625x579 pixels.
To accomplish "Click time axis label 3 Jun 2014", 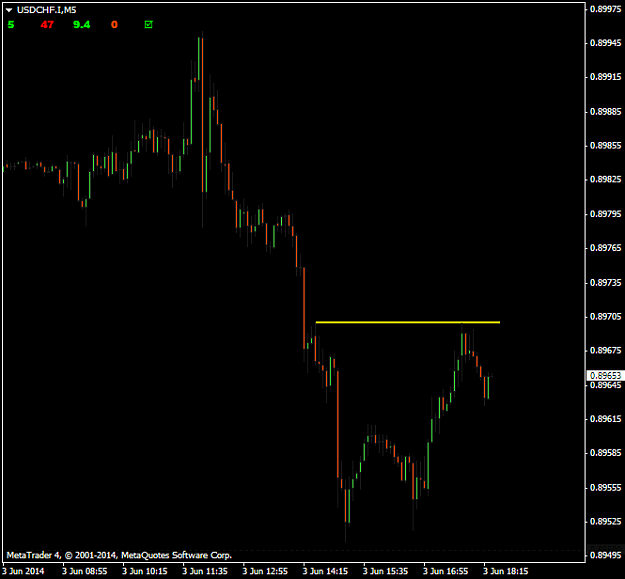I will coord(23,571).
